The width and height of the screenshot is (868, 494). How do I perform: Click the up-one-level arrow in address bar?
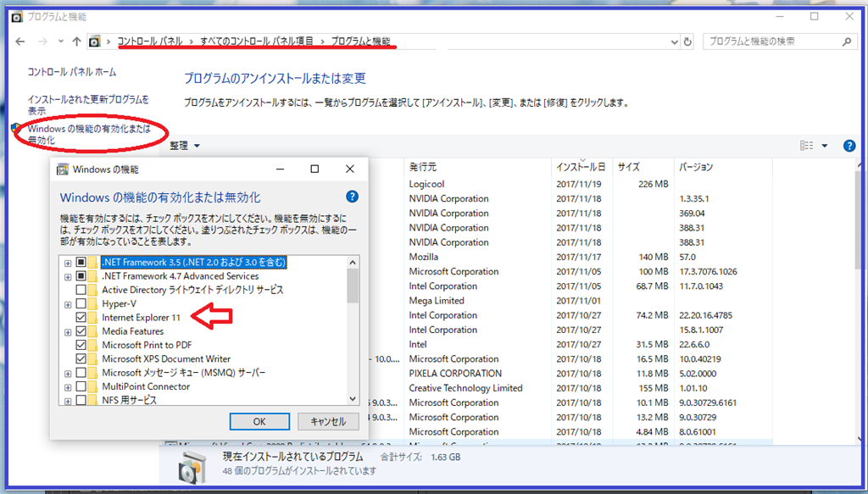click(x=77, y=42)
